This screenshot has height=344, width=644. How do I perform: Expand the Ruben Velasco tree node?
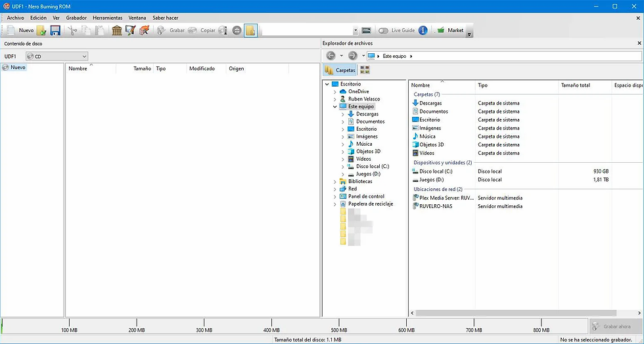click(335, 99)
